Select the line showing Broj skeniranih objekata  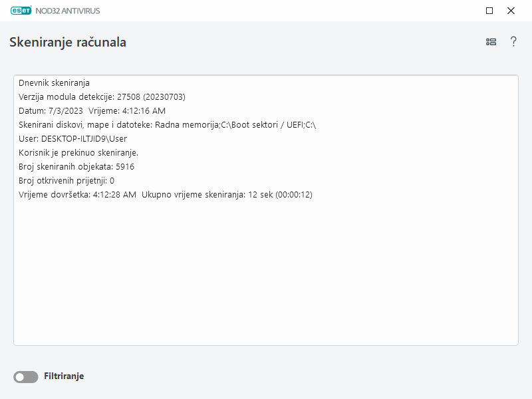pyautogui.click(x=76, y=167)
